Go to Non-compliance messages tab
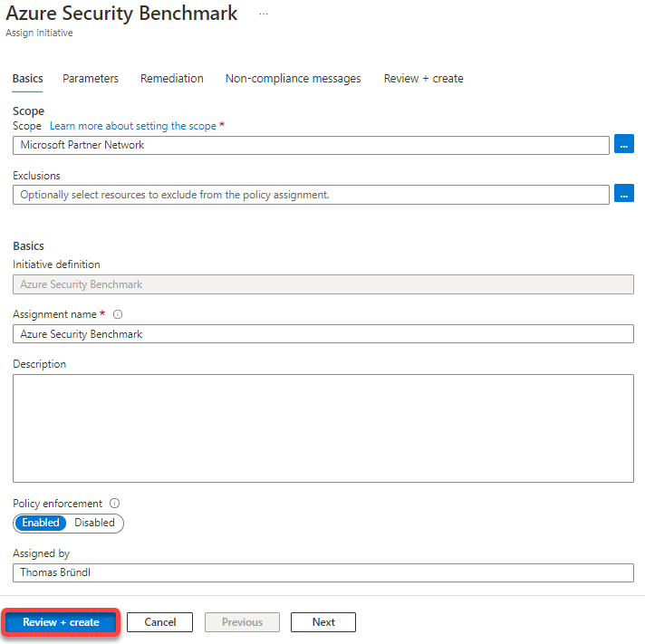This screenshot has width=645, height=644. pos(293,79)
